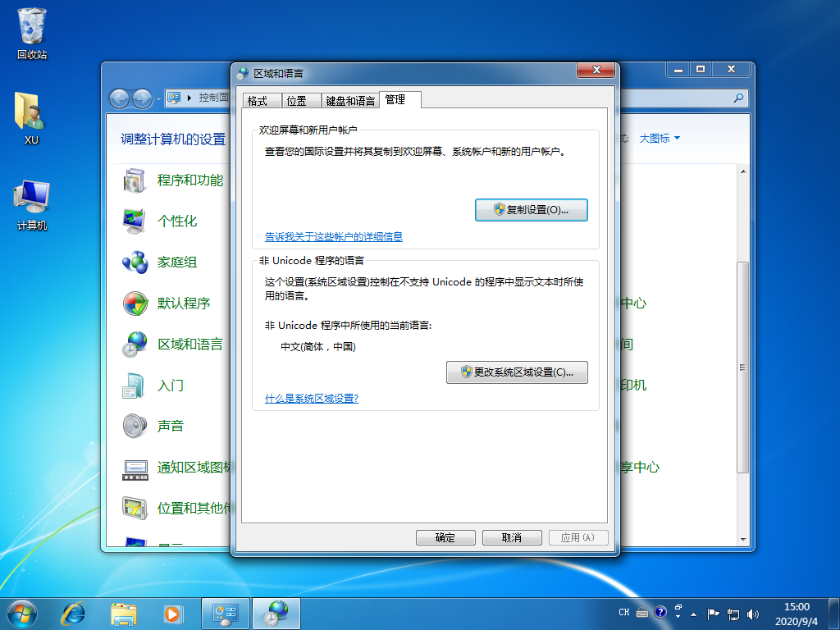840x630 pixels.
Task: Switch to the 位置 tab
Action: (301, 101)
